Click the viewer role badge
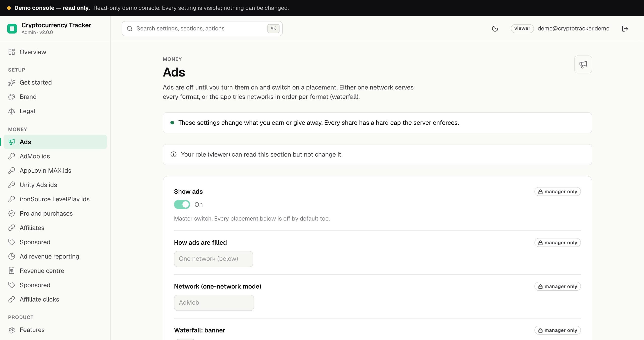This screenshot has height=340, width=644. point(522,28)
